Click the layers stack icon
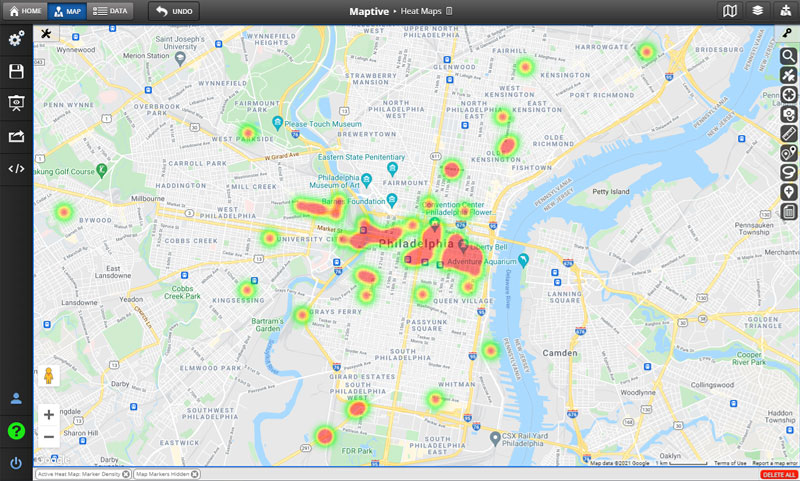800x481 pixels. (758, 11)
